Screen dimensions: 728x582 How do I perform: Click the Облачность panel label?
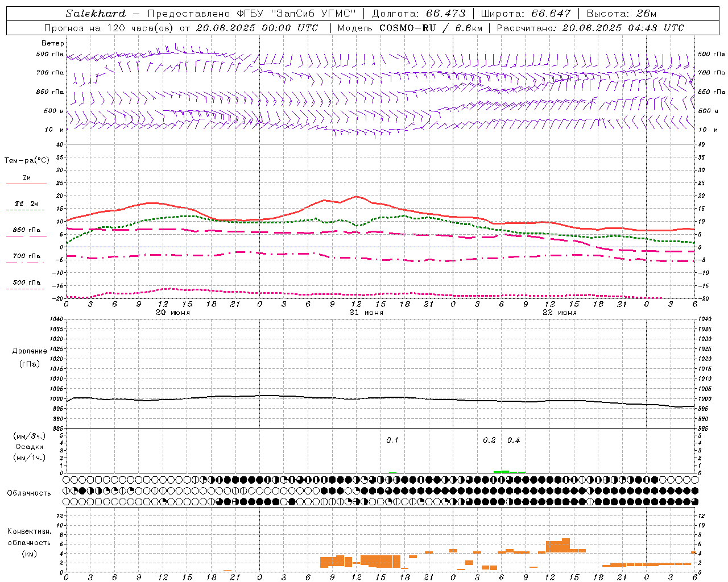pyautogui.click(x=29, y=493)
